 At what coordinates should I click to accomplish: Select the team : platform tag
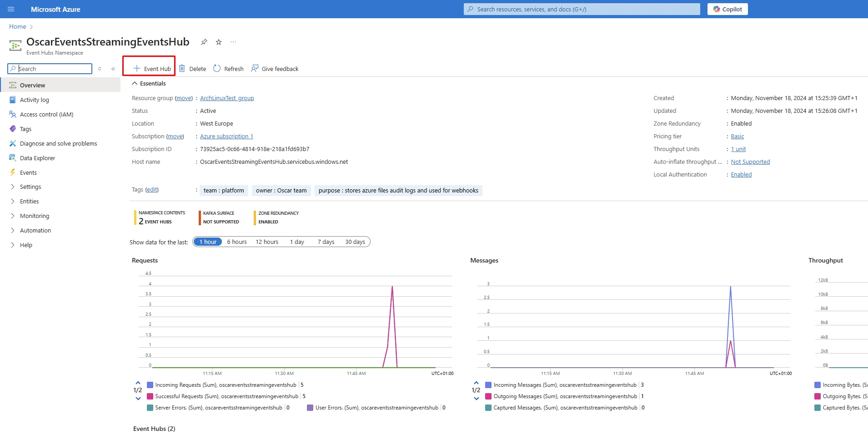click(224, 190)
